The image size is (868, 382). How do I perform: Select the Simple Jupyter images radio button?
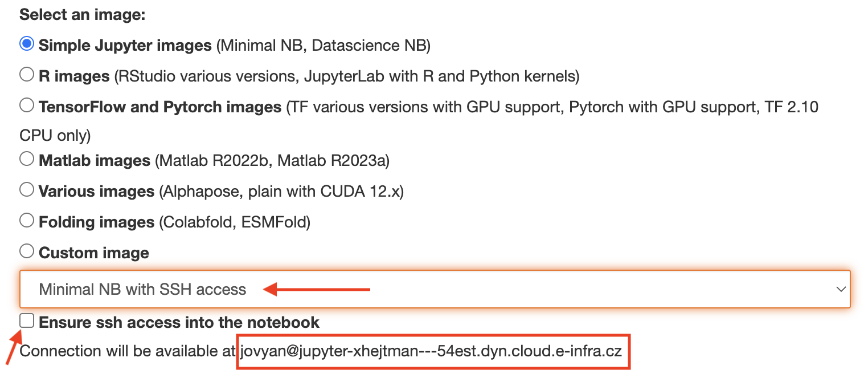(x=27, y=44)
